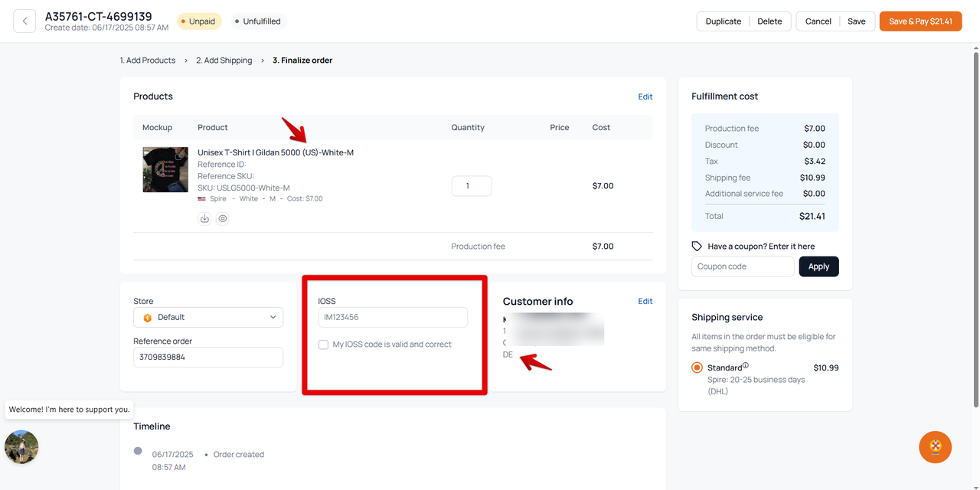Click the support chat avatar
The image size is (980, 490).
[21, 446]
